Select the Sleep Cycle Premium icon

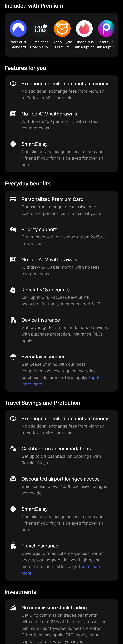click(62, 28)
